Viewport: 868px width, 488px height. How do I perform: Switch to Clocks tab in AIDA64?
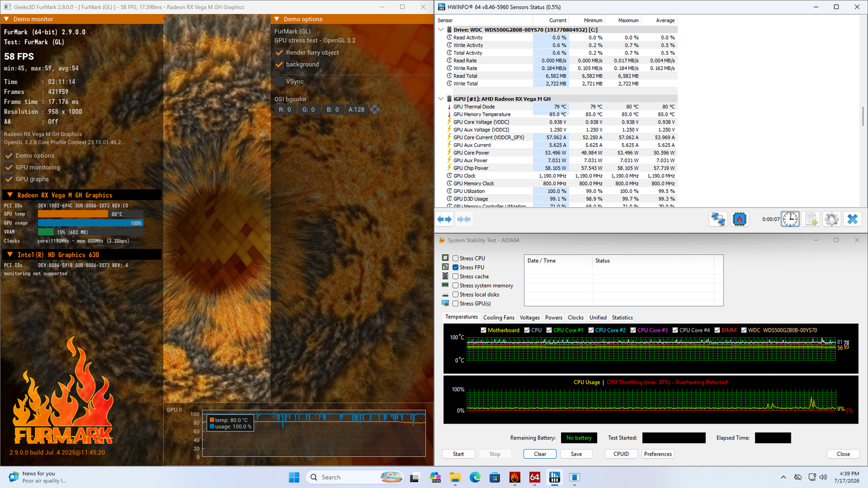click(x=576, y=318)
